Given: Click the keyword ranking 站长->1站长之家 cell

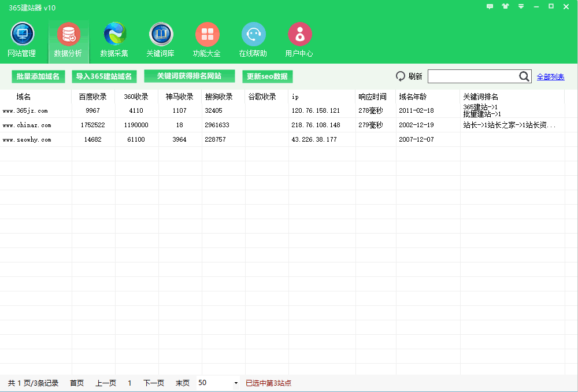Looking at the screenshot, I should (509, 125).
